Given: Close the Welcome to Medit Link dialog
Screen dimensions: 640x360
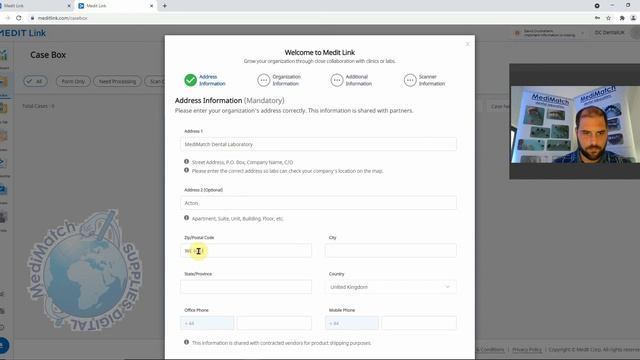Looking at the screenshot, I should click(467, 44).
